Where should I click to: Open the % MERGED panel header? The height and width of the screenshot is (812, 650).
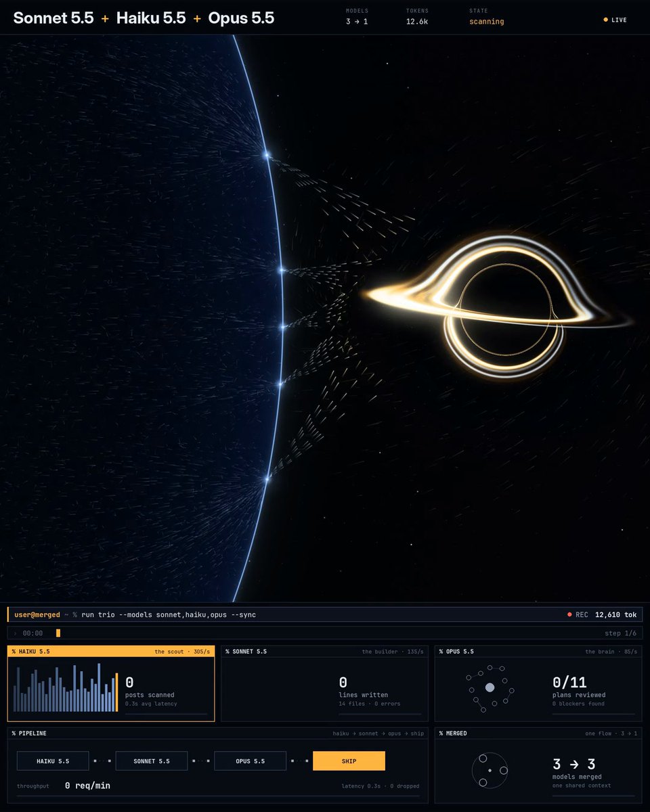(x=538, y=734)
